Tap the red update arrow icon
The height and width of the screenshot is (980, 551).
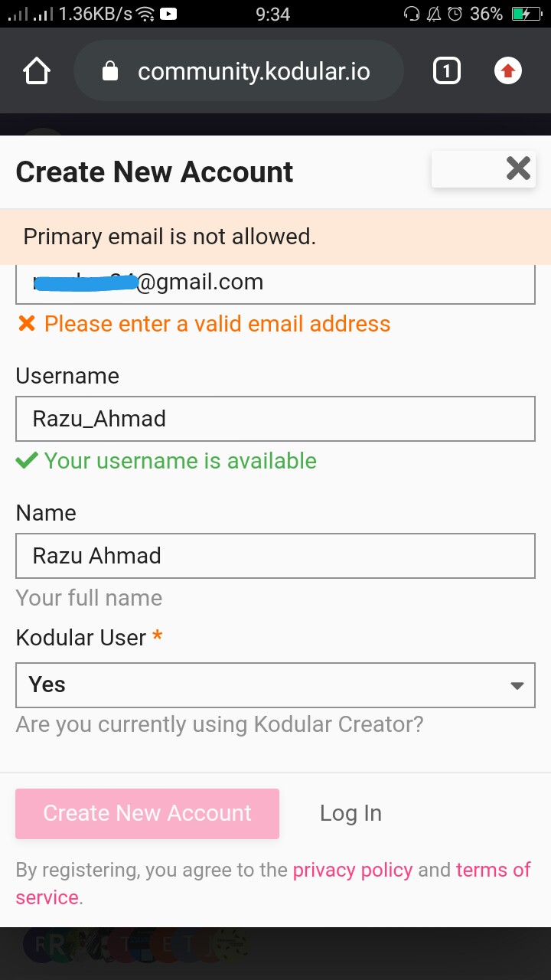coord(507,72)
